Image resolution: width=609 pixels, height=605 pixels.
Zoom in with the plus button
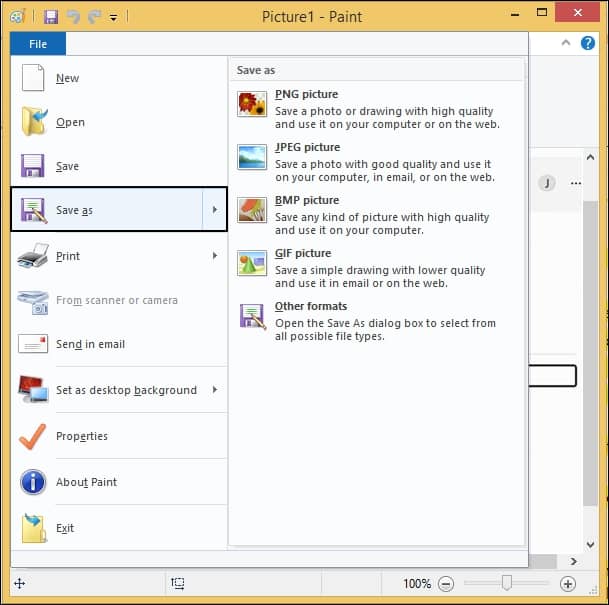pyautogui.click(x=567, y=583)
